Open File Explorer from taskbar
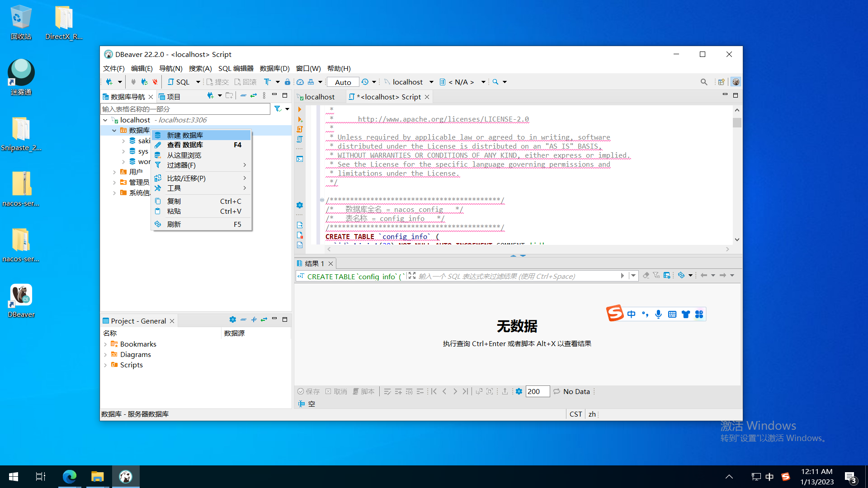868x488 pixels. coord(97,477)
